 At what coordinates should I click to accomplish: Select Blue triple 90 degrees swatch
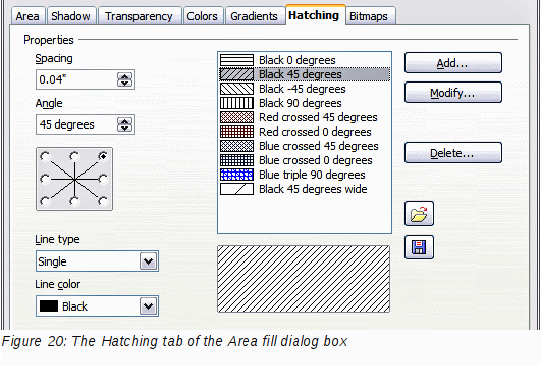(x=237, y=175)
